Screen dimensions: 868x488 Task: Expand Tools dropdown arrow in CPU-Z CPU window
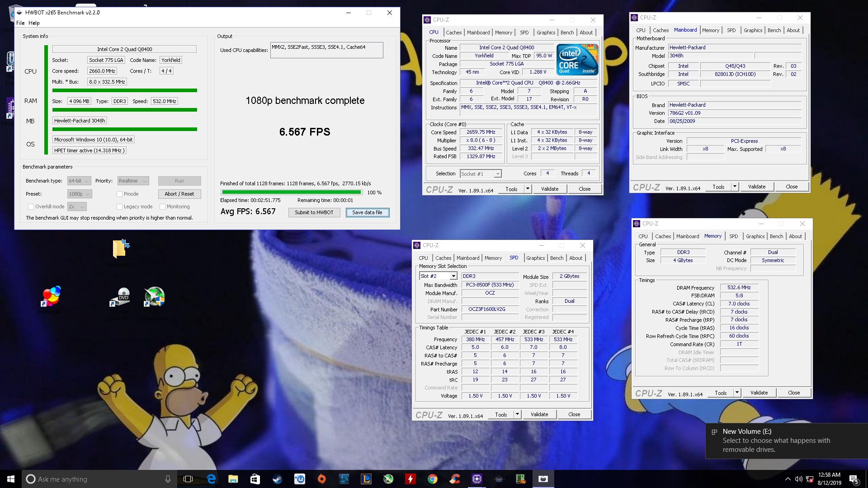click(x=528, y=189)
